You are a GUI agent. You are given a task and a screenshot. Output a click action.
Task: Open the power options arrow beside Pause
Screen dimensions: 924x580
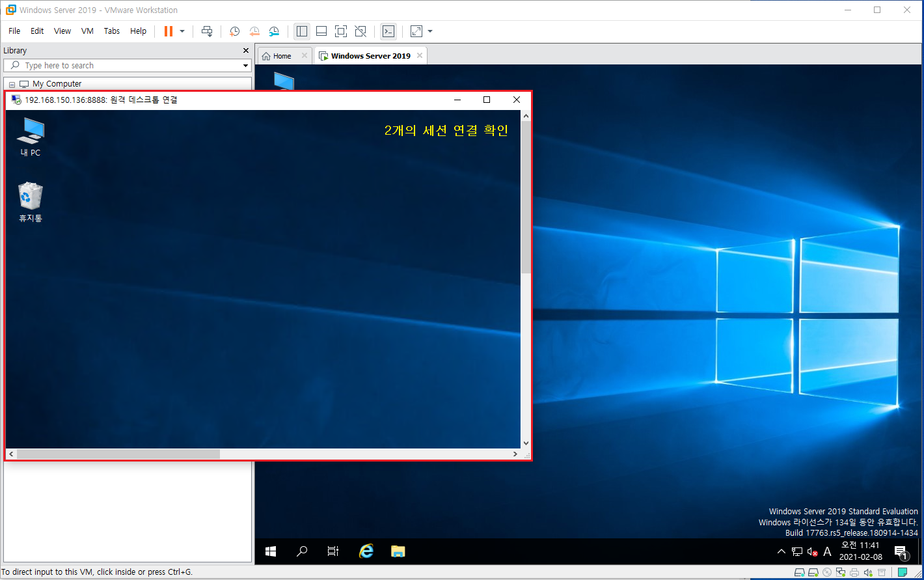pos(182,31)
